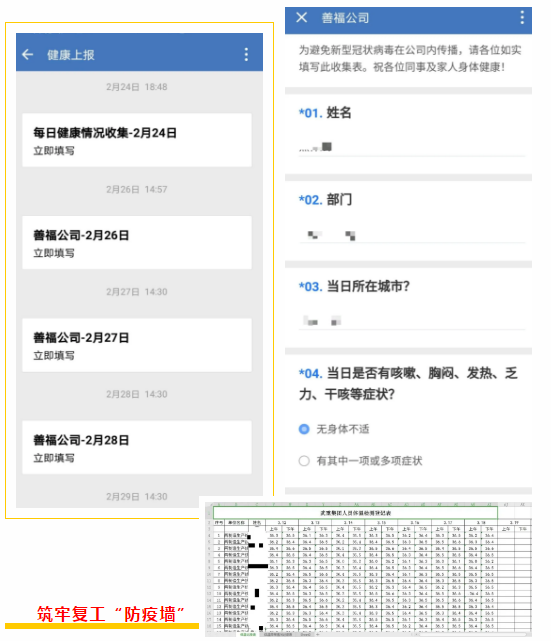Click the 健康上报 header title
The image size is (551, 641).
[71, 55]
